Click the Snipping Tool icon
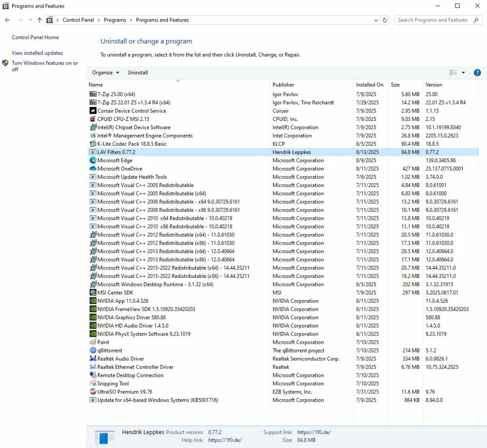Viewport: 487px width, 448px height. (x=92, y=383)
